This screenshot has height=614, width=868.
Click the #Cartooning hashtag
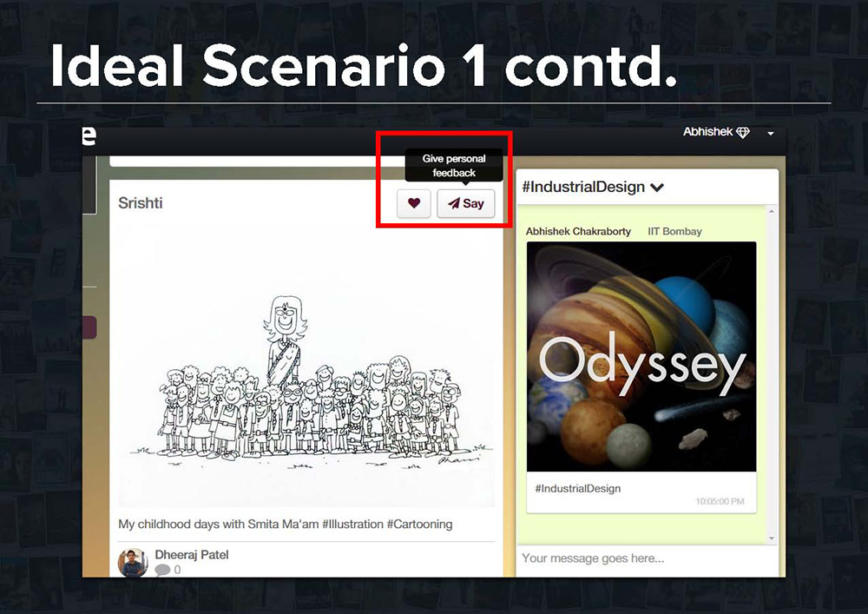pyautogui.click(x=419, y=525)
